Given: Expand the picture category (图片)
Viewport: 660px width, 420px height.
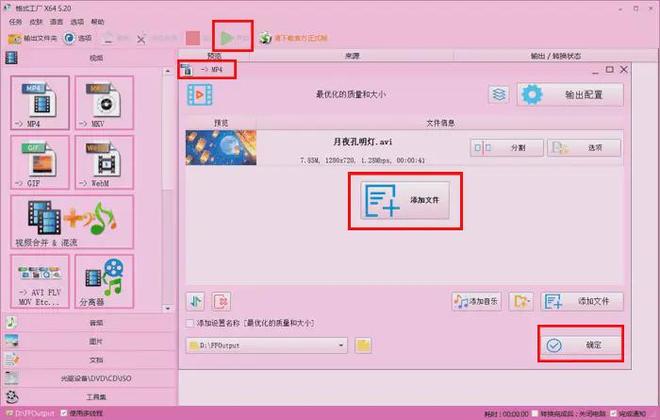Looking at the screenshot, I should point(89,341).
